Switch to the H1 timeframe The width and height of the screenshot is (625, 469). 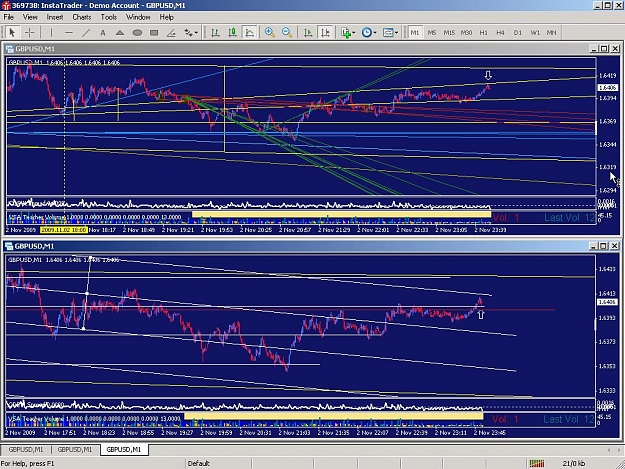483,32
